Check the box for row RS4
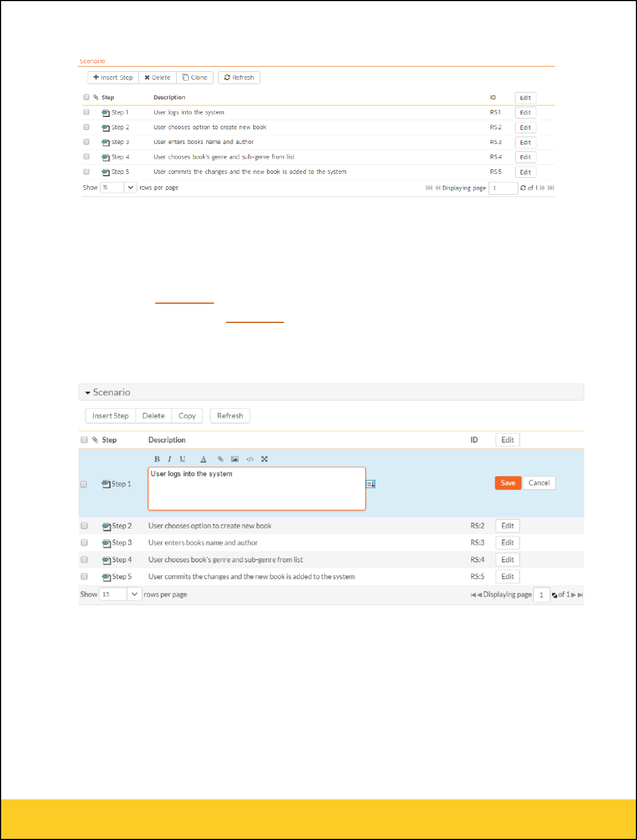 (x=86, y=156)
